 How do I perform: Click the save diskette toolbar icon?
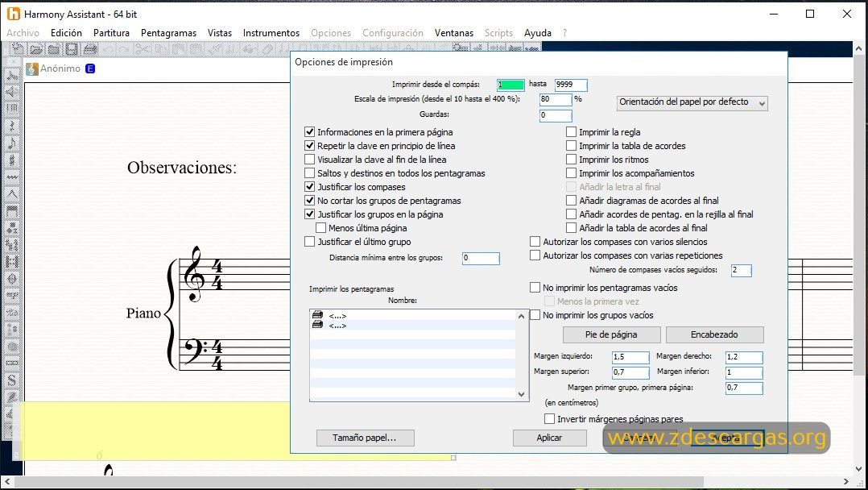tap(72, 49)
